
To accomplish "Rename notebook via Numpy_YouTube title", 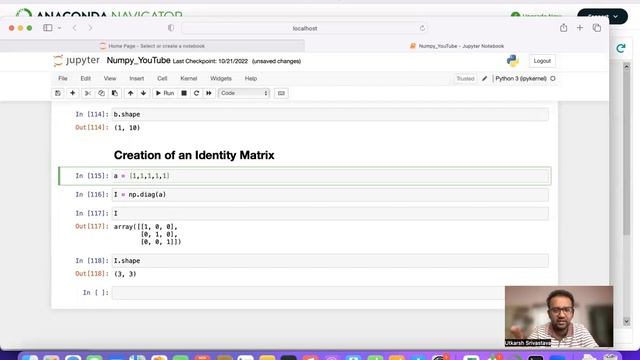I will 138,60.
